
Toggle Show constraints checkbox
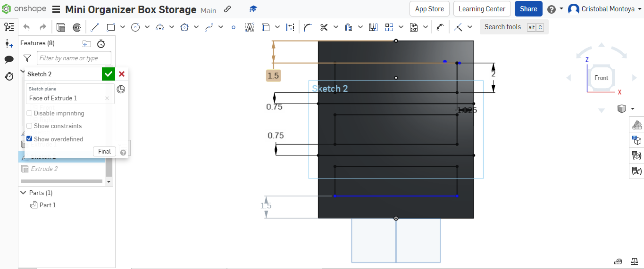(x=29, y=126)
